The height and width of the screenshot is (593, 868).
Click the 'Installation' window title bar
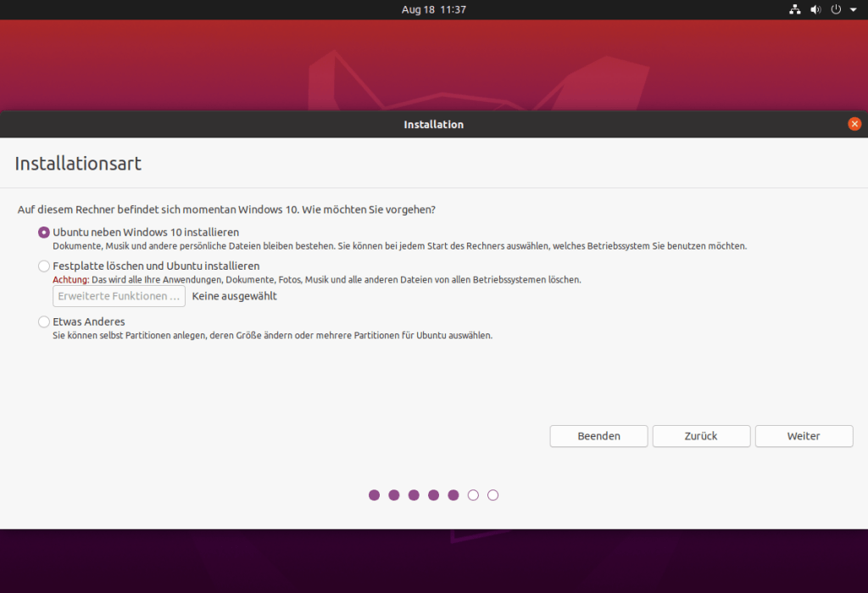point(433,125)
